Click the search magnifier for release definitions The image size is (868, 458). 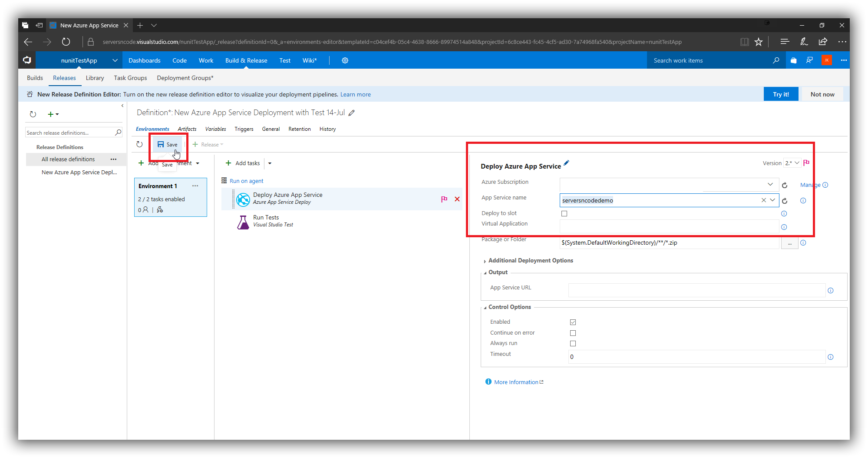(118, 133)
